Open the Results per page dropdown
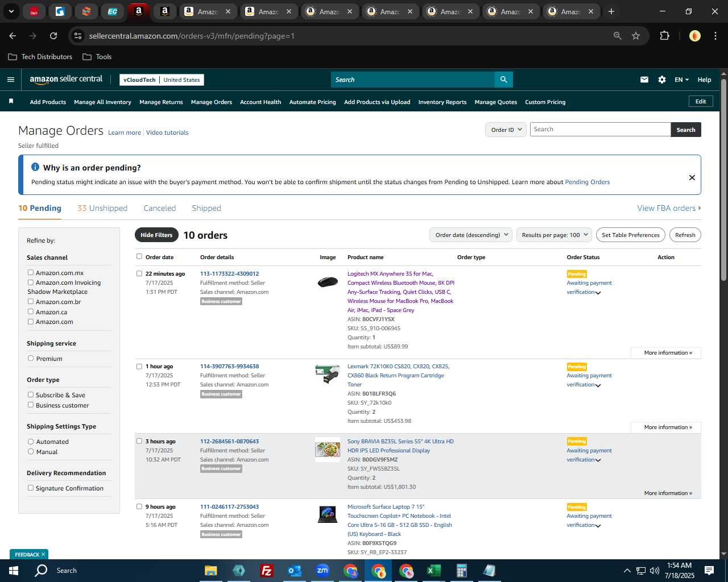Image resolution: width=728 pixels, height=582 pixels. coord(555,235)
